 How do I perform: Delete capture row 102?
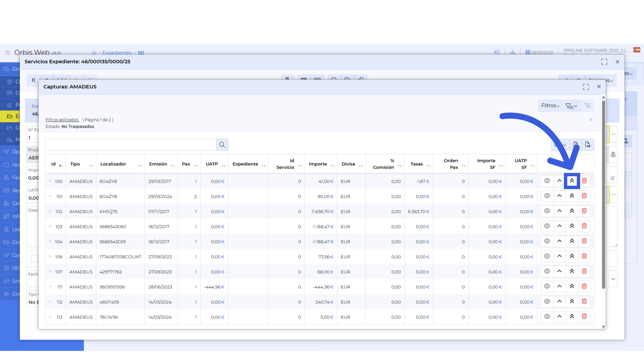[584, 211]
